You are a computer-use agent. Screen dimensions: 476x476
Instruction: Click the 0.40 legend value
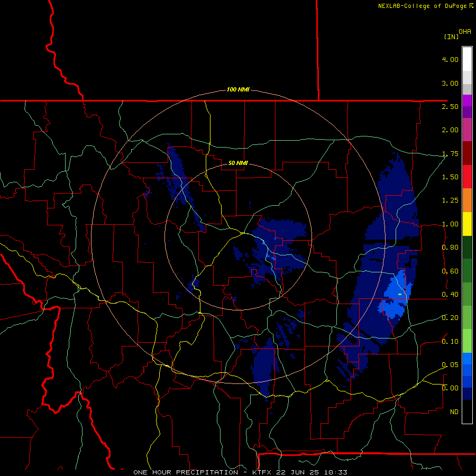pos(450,295)
